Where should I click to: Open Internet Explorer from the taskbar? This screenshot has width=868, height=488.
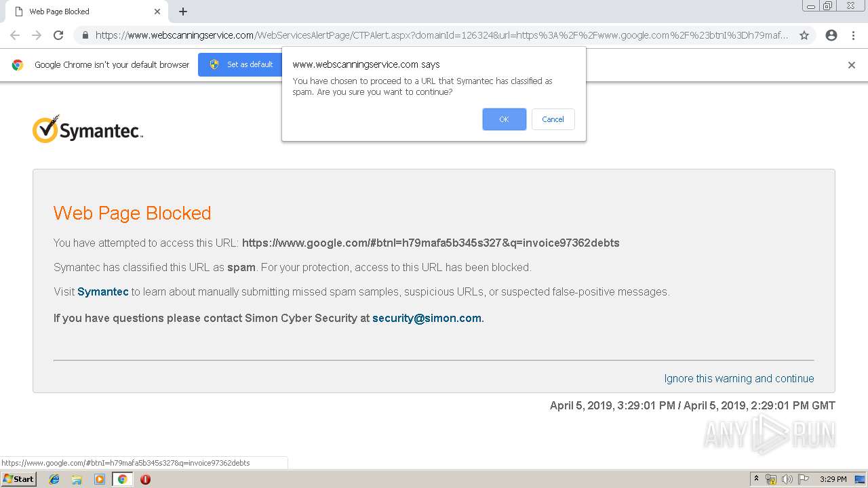coord(54,479)
